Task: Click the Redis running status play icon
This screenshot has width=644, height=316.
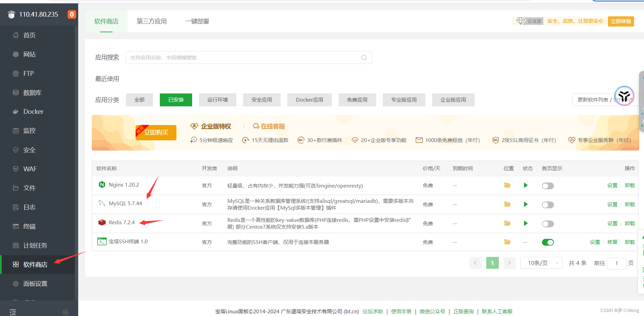Action: click(x=526, y=223)
